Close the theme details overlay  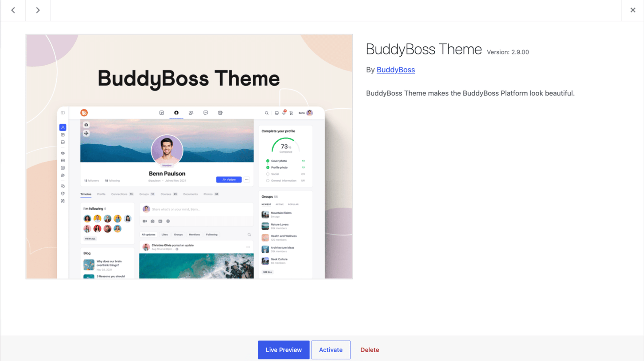coord(633,10)
